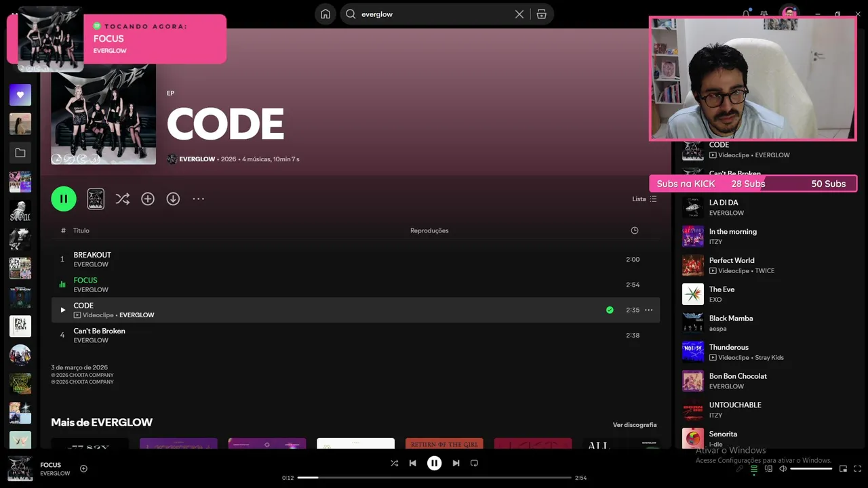Viewport: 868px width, 488px height.
Task: Open connect to a device icon
Action: point(768,468)
